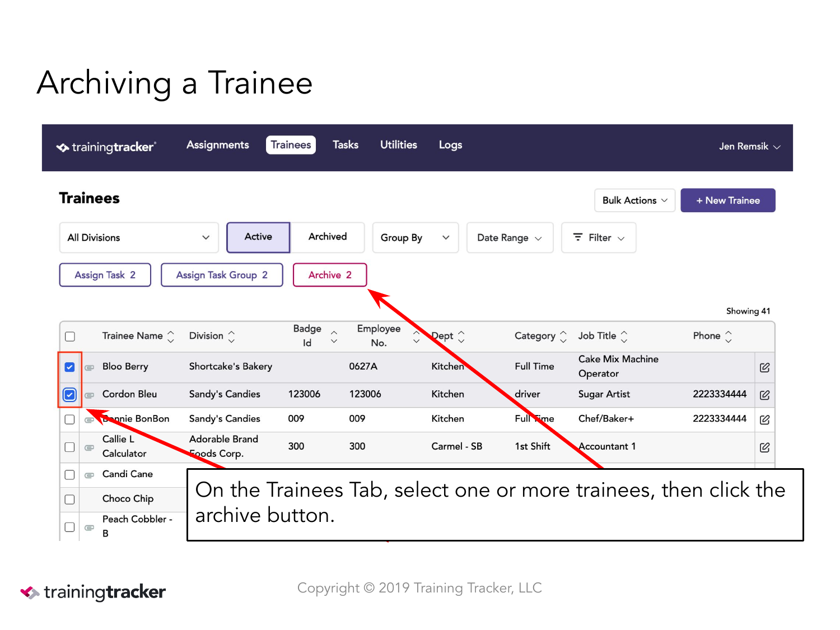
Task: Uncheck the Cordon Bleu checkbox
Action: tap(69, 395)
